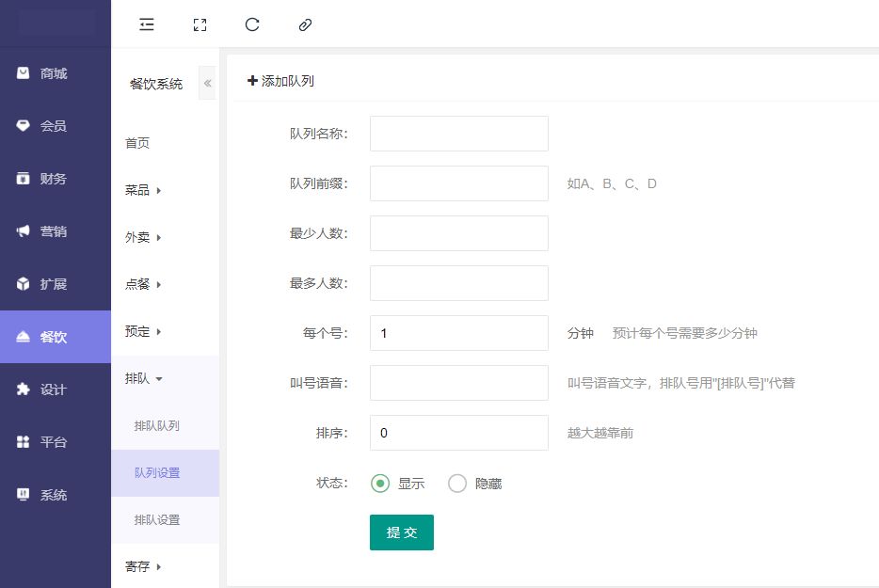The width and height of the screenshot is (879, 588).
Task: Click the 队列名称 input field
Action: point(458,134)
